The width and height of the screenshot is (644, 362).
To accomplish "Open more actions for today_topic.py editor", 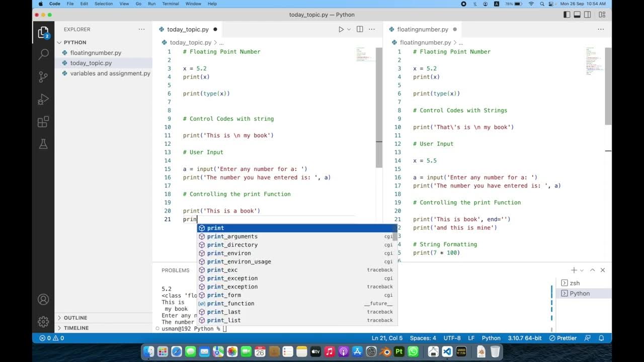I will [372, 29].
